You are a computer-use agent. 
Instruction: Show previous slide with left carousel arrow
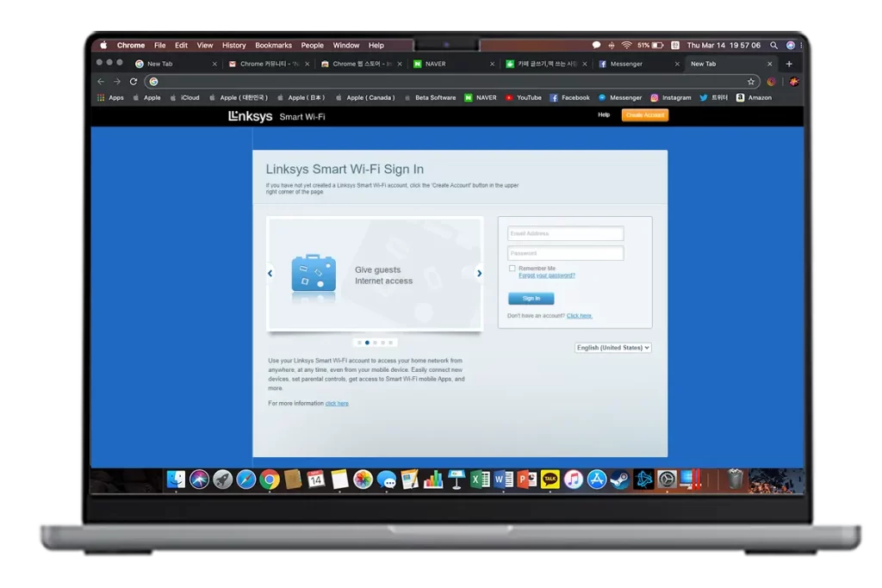tap(270, 273)
